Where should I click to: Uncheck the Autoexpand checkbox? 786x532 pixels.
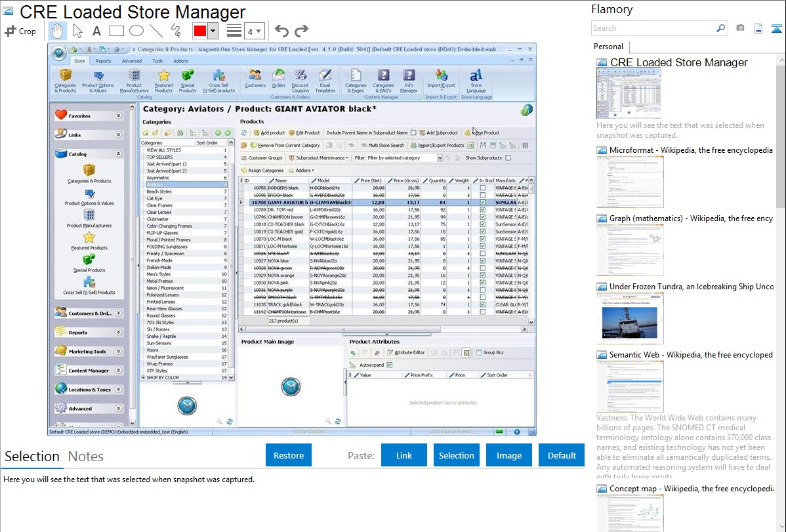click(x=390, y=365)
